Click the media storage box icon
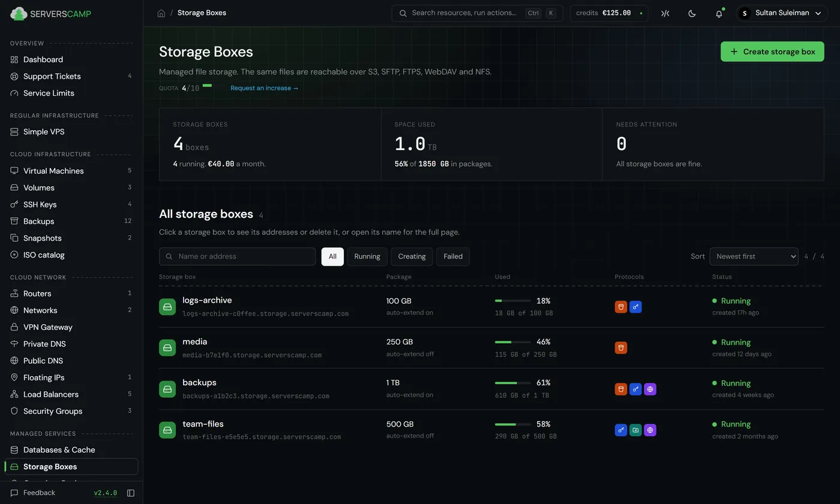Image resolution: width=840 pixels, height=504 pixels. pos(167,347)
